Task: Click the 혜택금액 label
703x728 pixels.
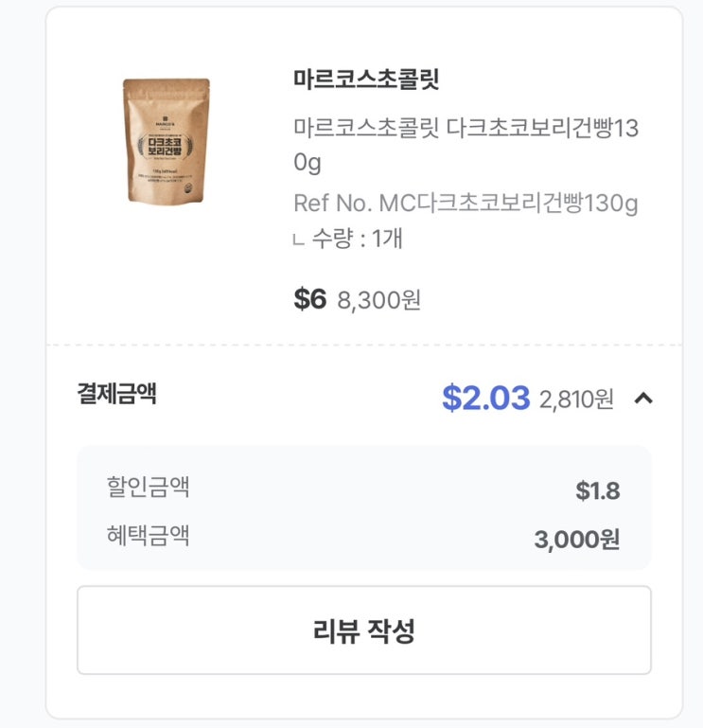Action: coord(148,535)
